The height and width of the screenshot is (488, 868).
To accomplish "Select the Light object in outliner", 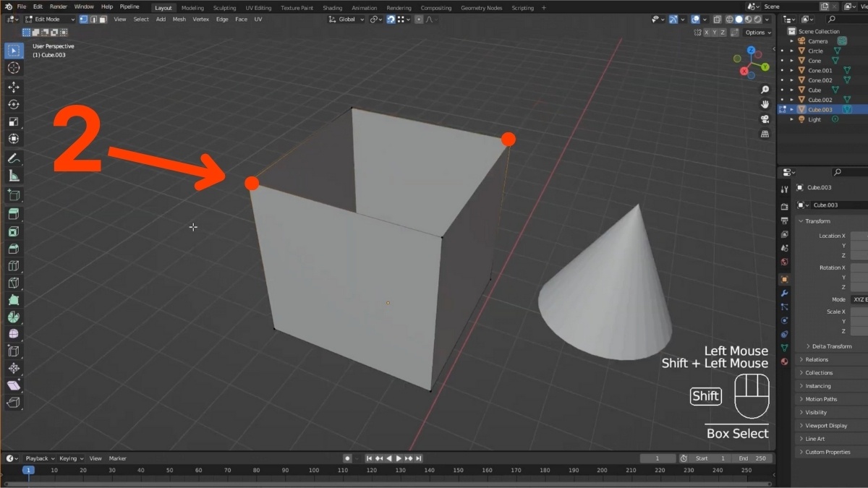I will point(814,119).
